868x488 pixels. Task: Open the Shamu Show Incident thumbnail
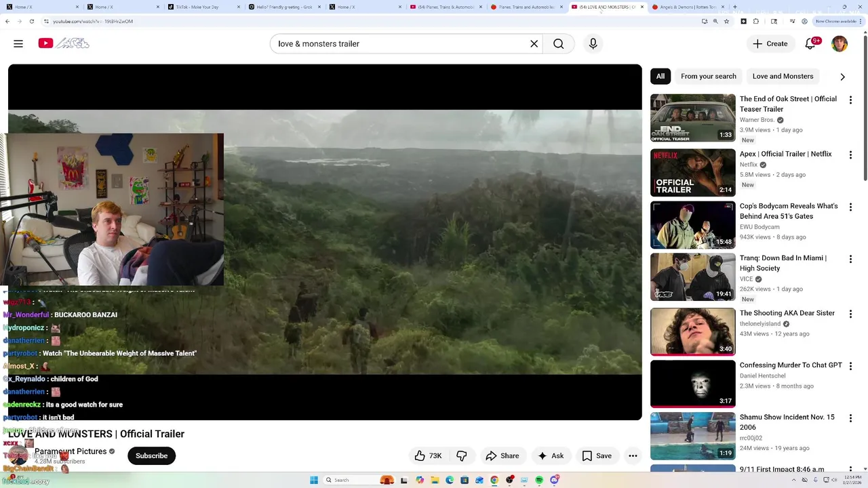(692, 436)
